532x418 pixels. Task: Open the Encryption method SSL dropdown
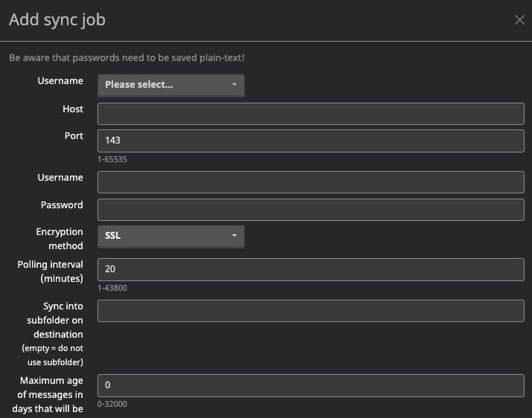[171, 236]
